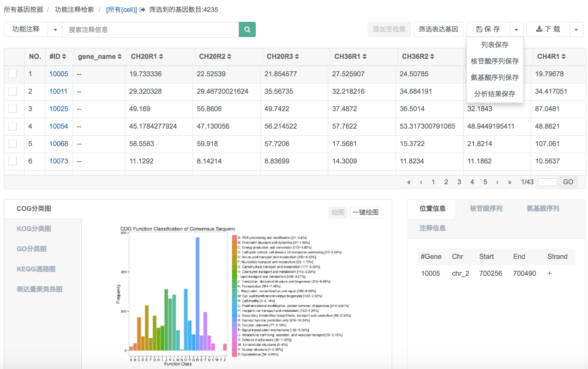Choose 核苷酸序列保存 from save menu
This screenshot has height=369, width=588.
coord(495,61)
